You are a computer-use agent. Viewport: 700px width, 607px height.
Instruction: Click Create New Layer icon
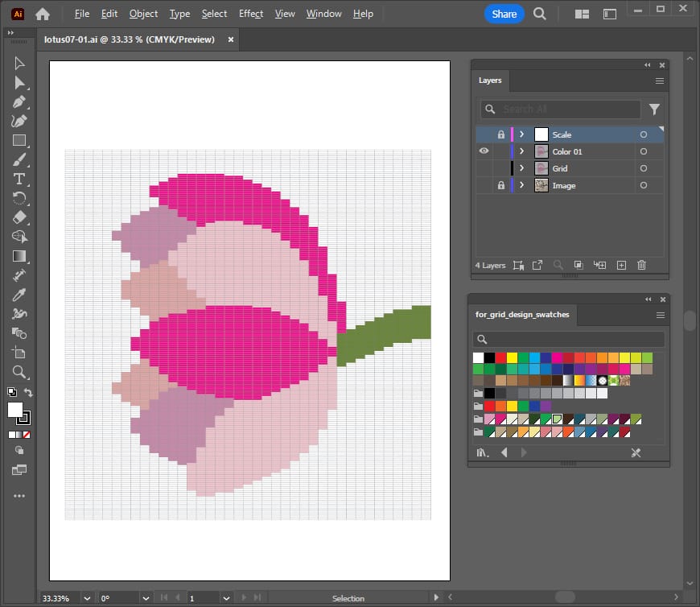tap(620, 265)
